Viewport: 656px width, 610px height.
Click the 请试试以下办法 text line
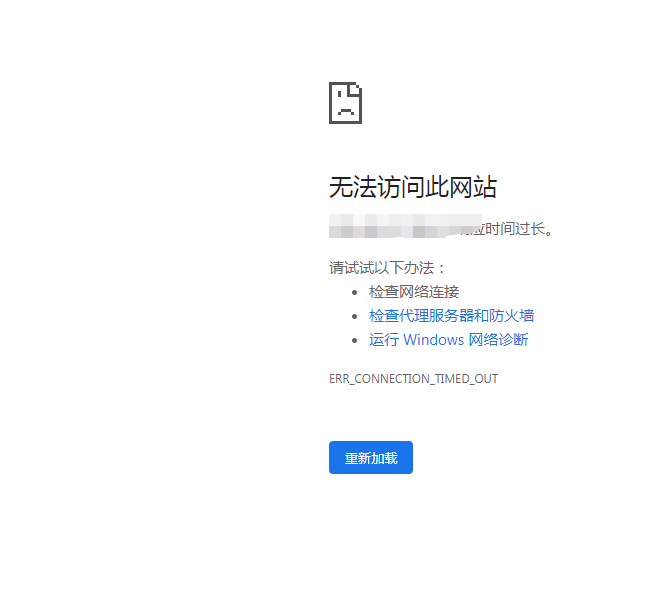pyautogui.click(x=387, y=268)
